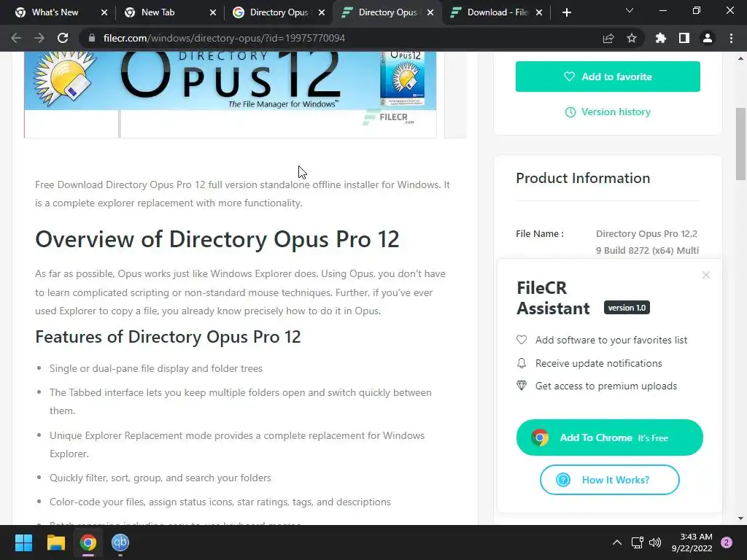
Task: Click scrollbar up arrow
Action: (x=740, y=58)
